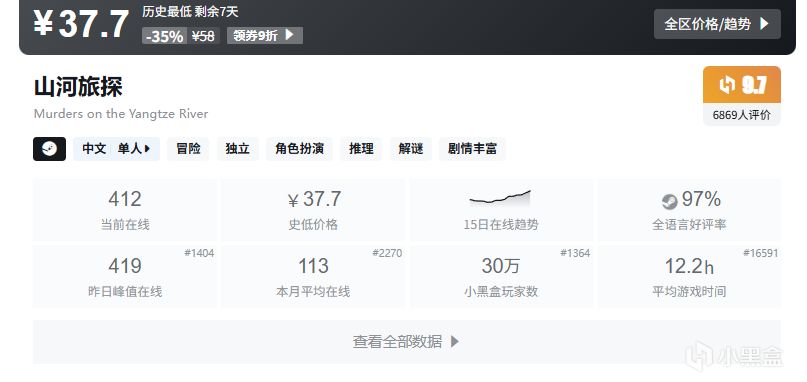Select the 推理 tag
The height and width of the screenshot is (382, 807).
pos(361,149)
